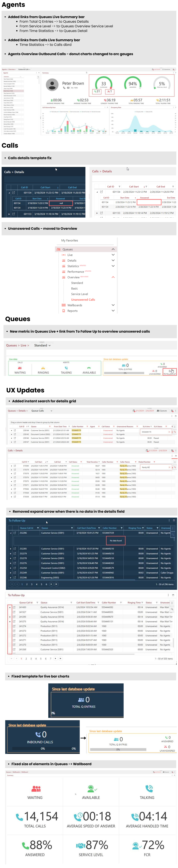Click the Inbound Calls phone icon
The image size is (178, 868).
[x=38, y=735]
